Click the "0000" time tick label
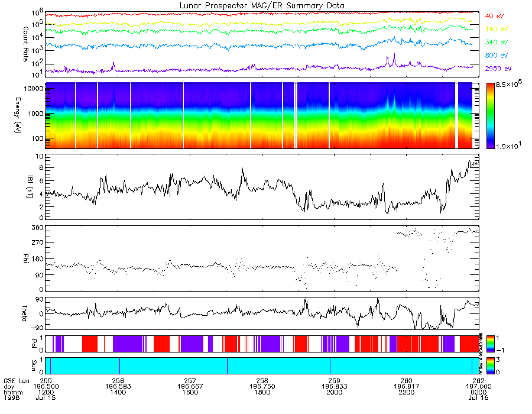 tap(478, 392)
